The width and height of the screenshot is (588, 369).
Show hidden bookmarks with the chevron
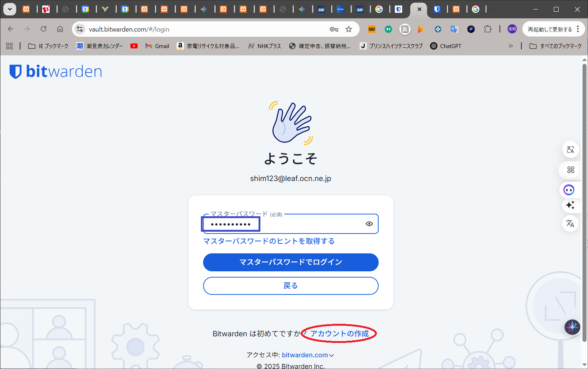[511, 46]
